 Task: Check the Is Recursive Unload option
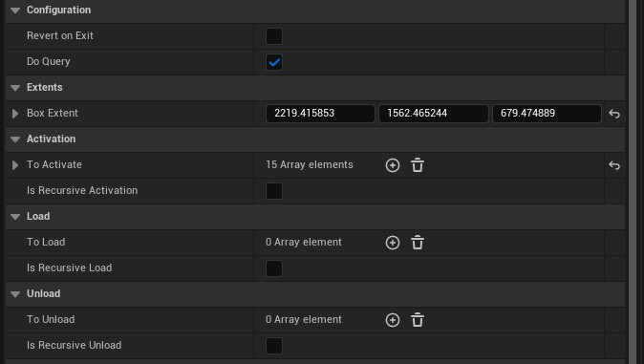coord(274,346)
